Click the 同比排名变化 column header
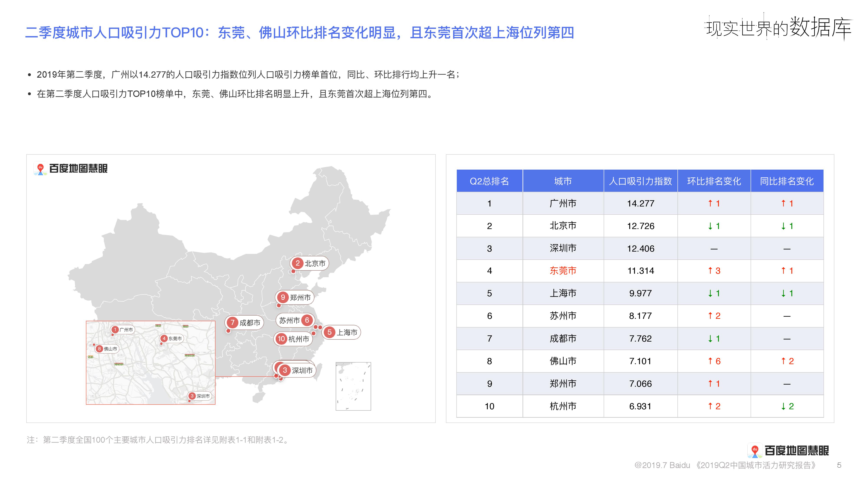Screen dimensions: 868x488 787,181
